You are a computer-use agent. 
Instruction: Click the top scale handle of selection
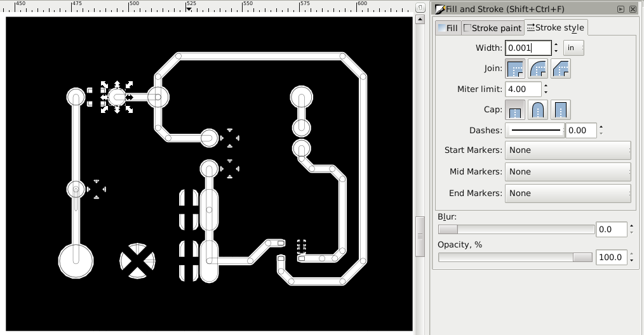(x=117, y=84)
